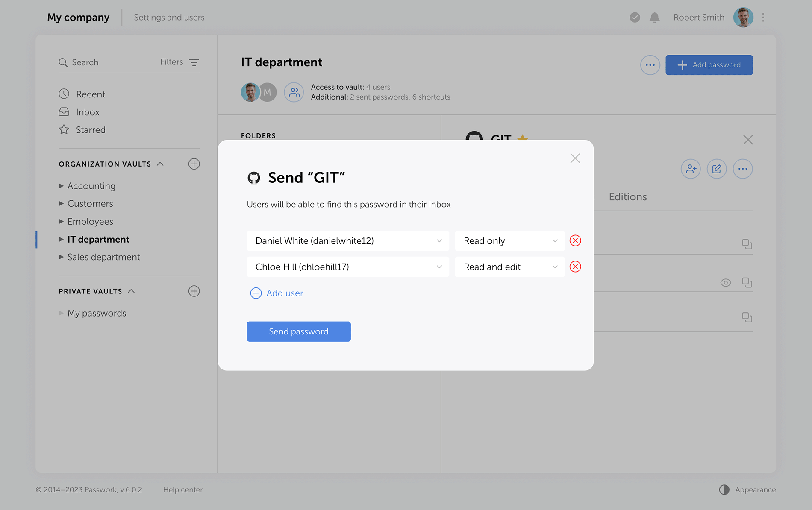
Task: Open Filters in sidebar search
Action: [179, 62]
